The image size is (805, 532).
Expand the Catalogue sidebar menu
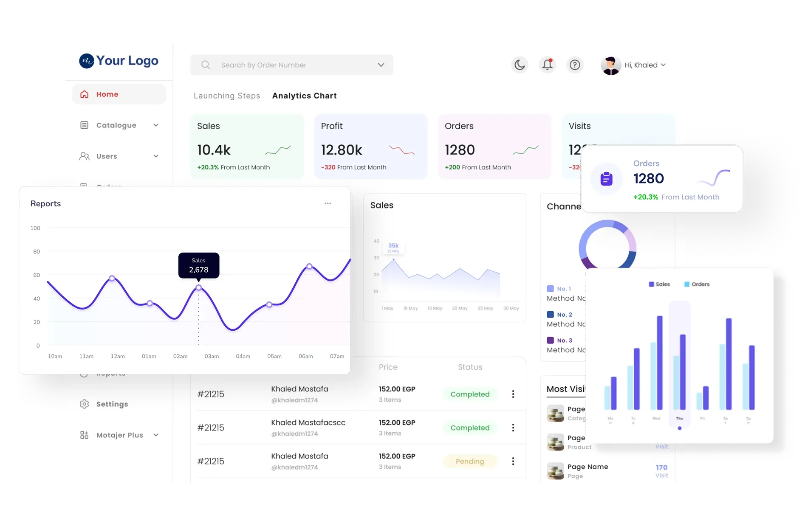click(x=155, y=125)
